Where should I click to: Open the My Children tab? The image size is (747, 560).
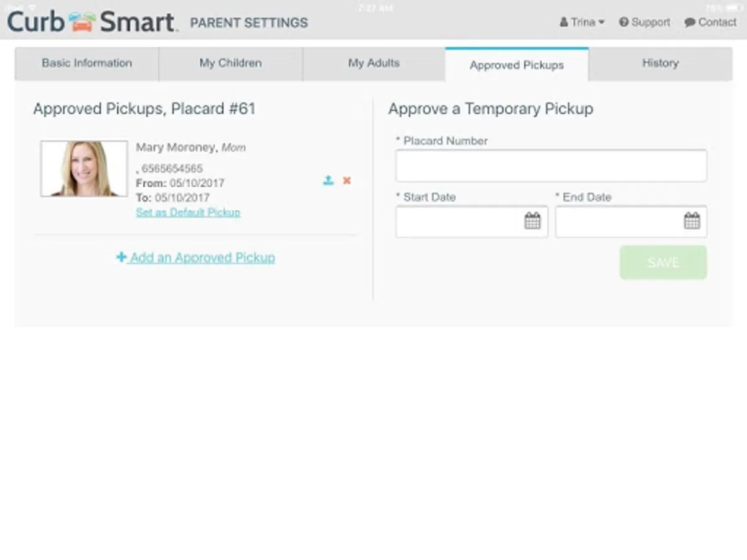[230, 63]
